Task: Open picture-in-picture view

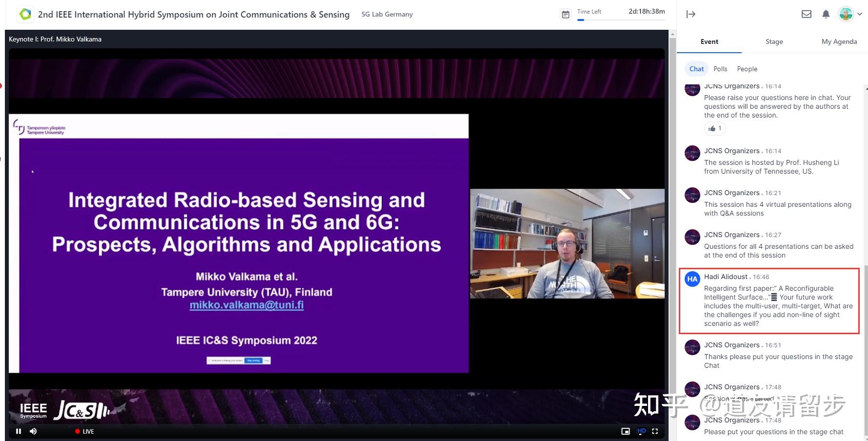Action: (626, 431)
